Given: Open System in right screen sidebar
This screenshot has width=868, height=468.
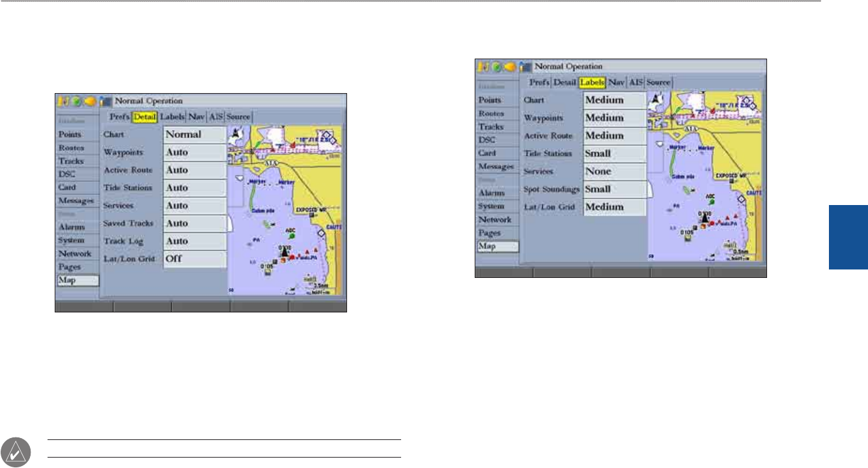Looking at the screenshot, I should (497, 206).
